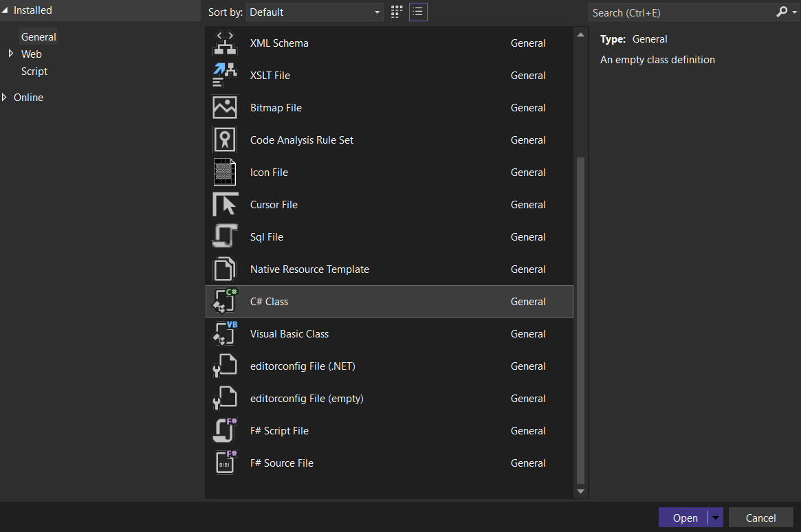Select the F# Source File name
The height and width of the screenshot is (532, 801).
click(x=281, y=463)
